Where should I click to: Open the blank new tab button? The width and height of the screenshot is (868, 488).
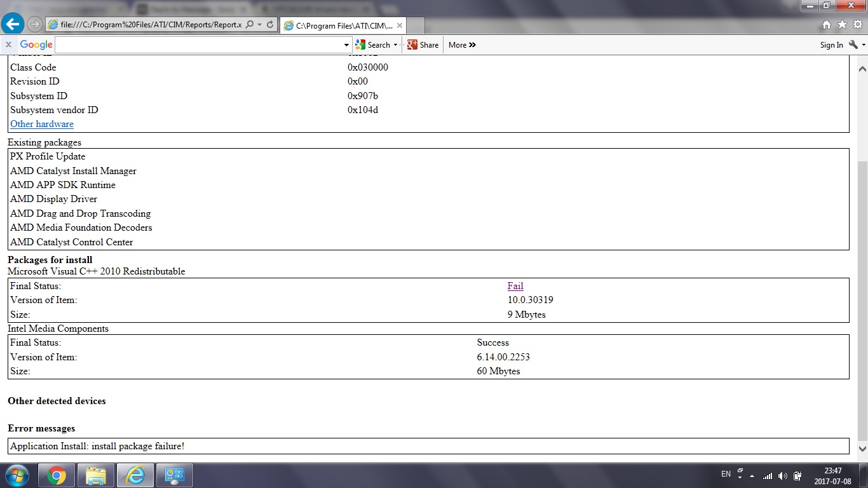point(416,25)
